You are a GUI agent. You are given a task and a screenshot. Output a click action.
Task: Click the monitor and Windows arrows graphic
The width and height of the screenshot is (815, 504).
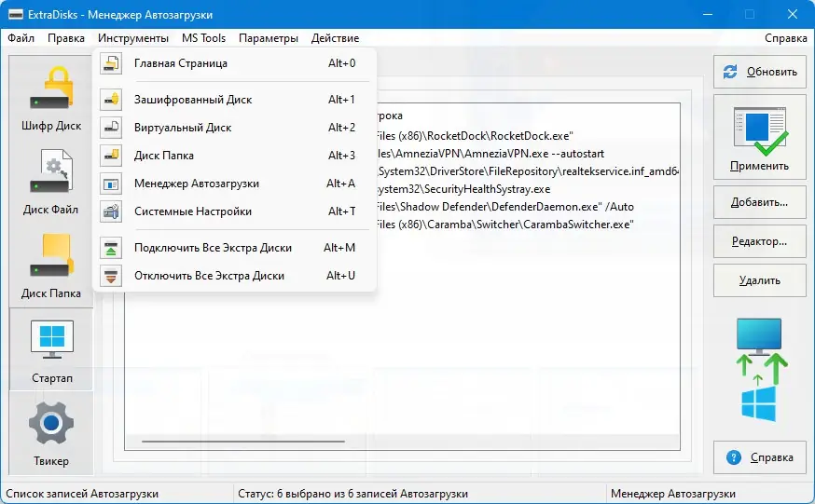pyautogui.click(x=760, y=370)
